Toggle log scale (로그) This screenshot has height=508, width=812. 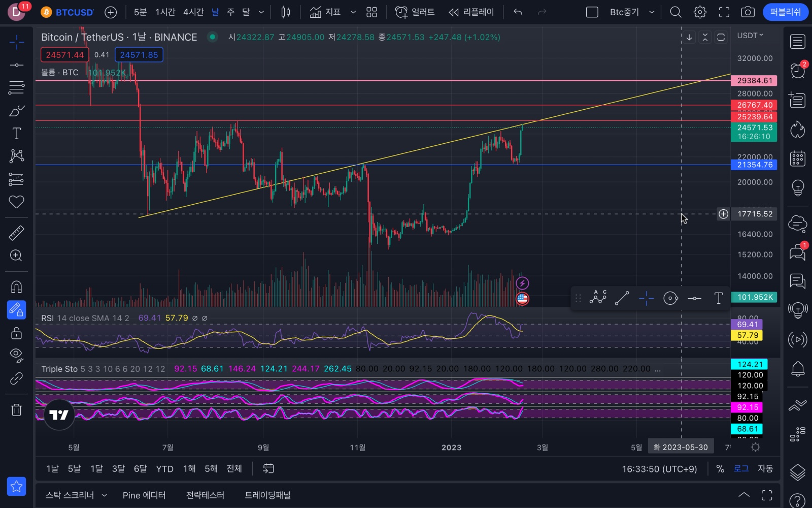741,469
